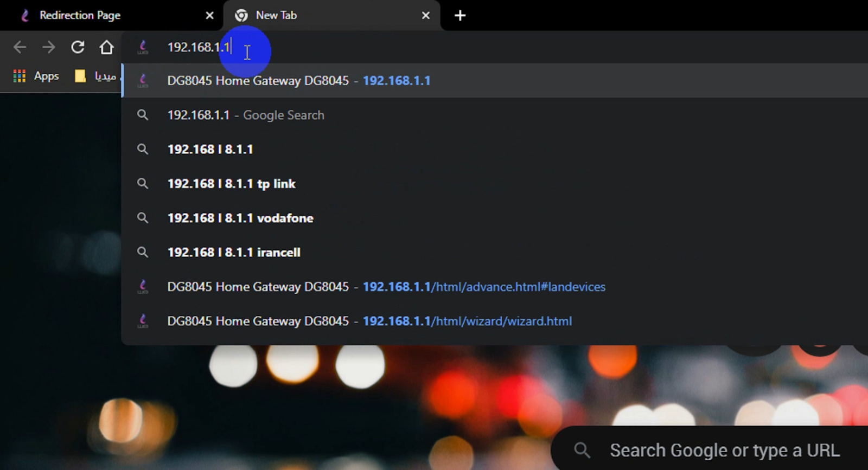This screenshot has height=470, width=868.
Task: Click magnifier icon beside plain '192.168 l 8.1.1' suggestion
Action: [x=142, y=149]
